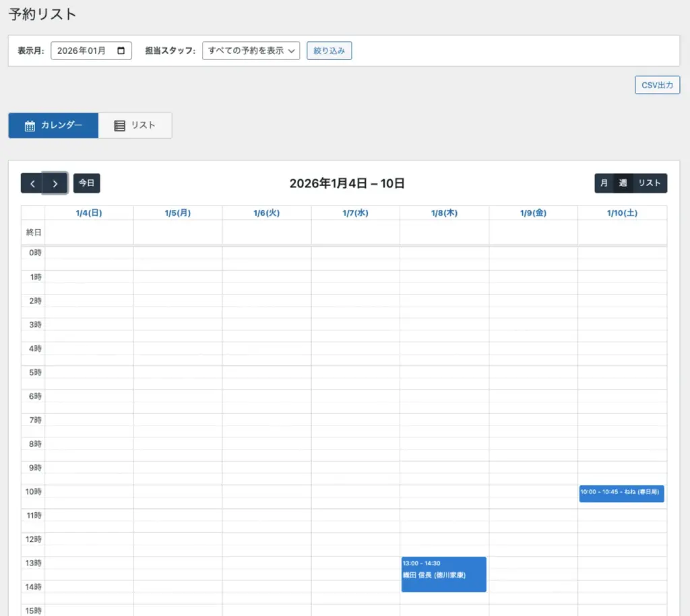Advance to next week with right chevron
The image size is (690, 616).
click(55, 183)
